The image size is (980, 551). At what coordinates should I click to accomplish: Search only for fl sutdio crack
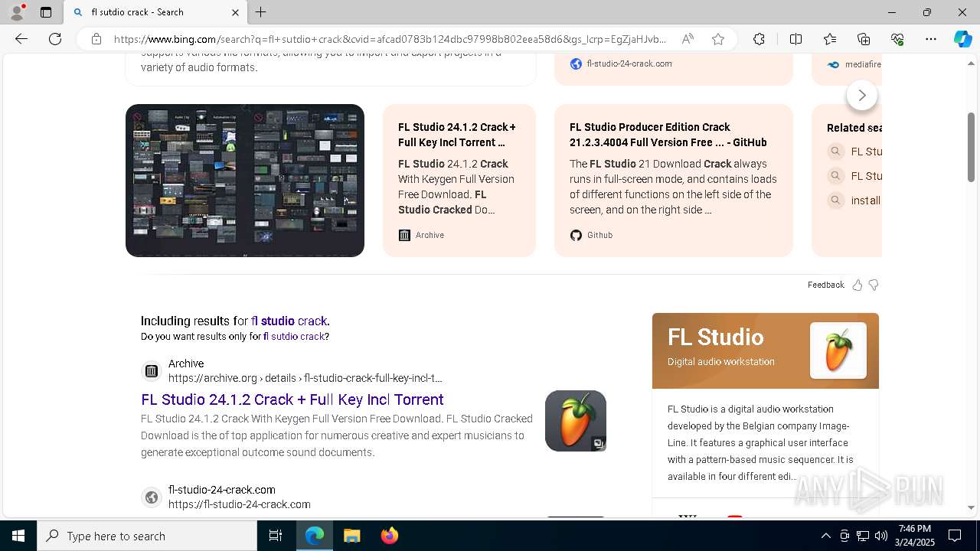coord(294,336)
